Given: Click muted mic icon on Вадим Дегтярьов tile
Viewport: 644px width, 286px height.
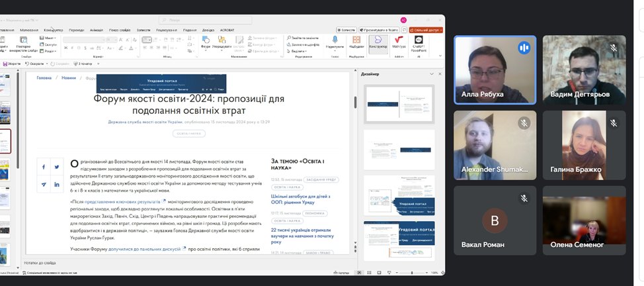Looking at the screenshot, I should (613, 48).
